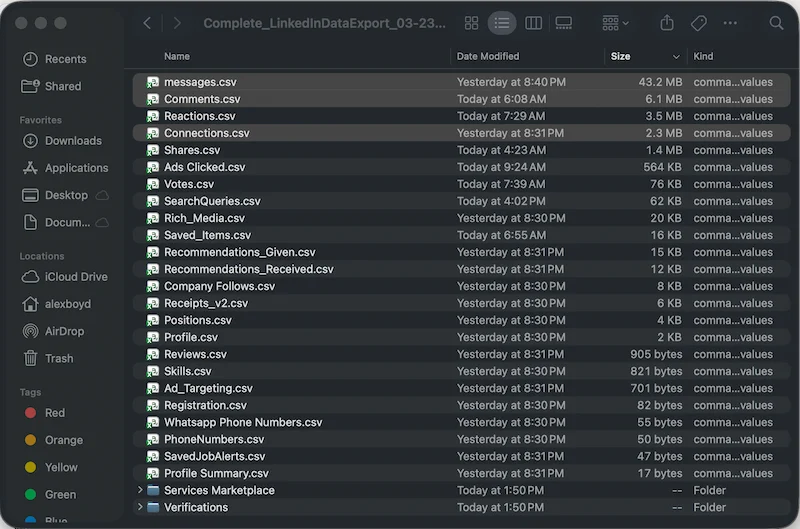Viewport: 800px width, 529px height.
Task: Switch to column view
Action: (x=533, y=23)
